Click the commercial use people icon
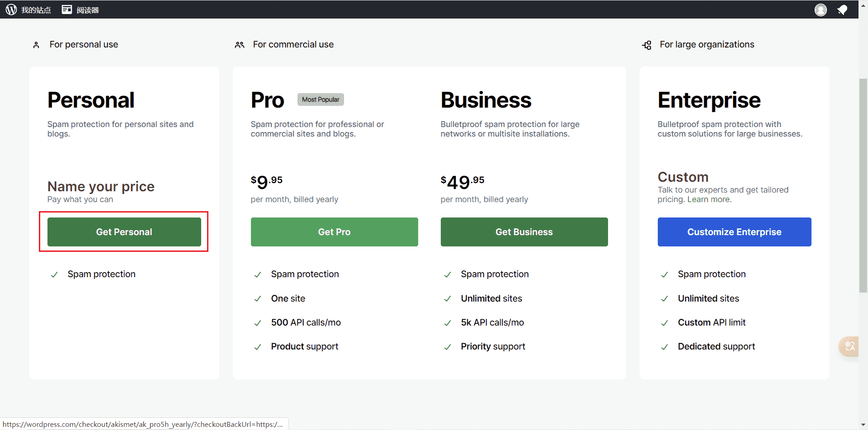The image size is (868, 430). click(x=240, y=45)
